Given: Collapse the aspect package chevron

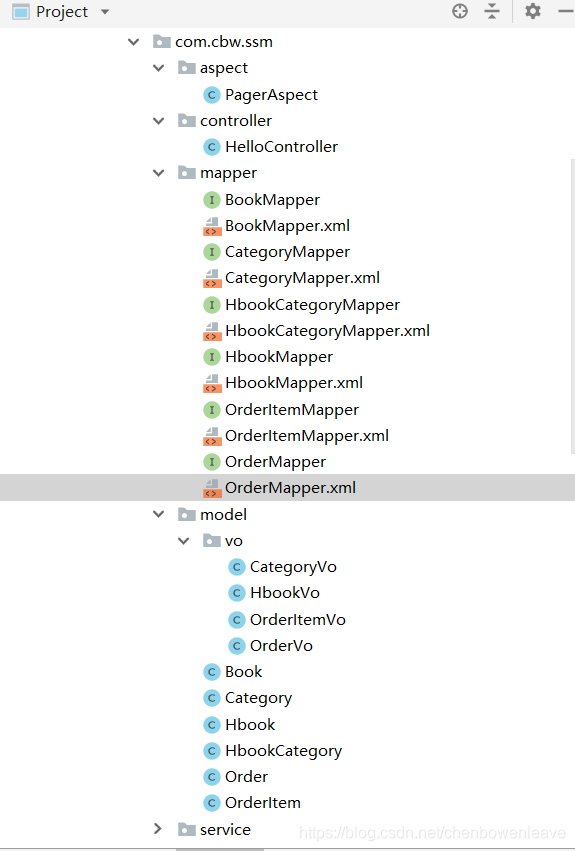Looking at the screenshot, I should point(159,68).
